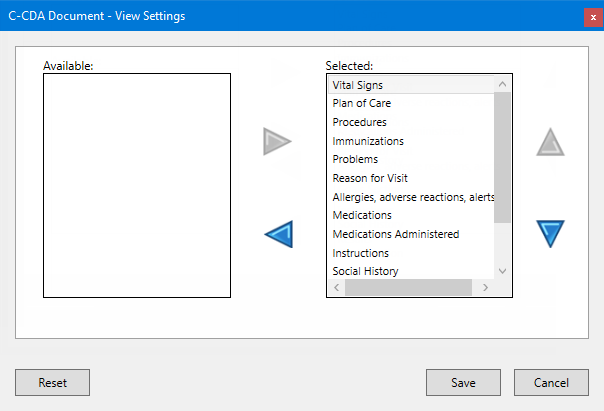
Task: Choose Medications Administered entry
Action: (x=396, y=234)
